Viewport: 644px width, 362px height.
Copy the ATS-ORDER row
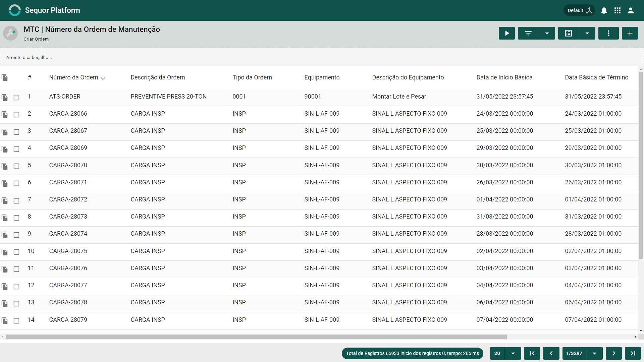pos(5,98)
